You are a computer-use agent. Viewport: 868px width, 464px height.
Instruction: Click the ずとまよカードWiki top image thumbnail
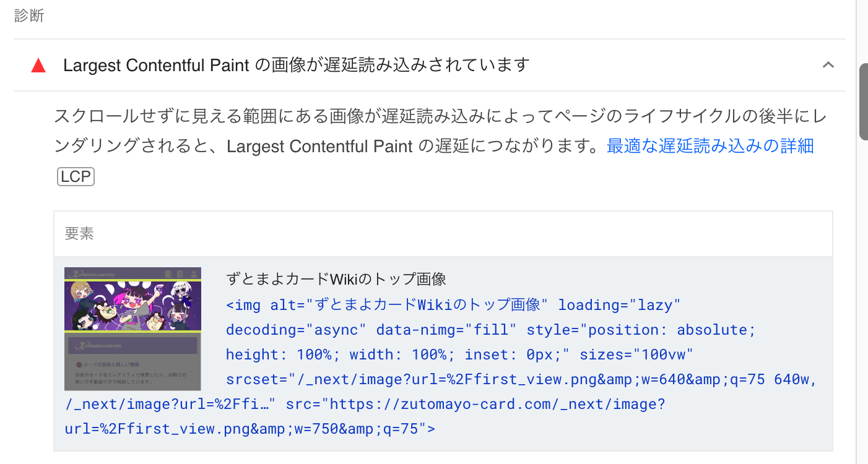[x=132, y=329]
